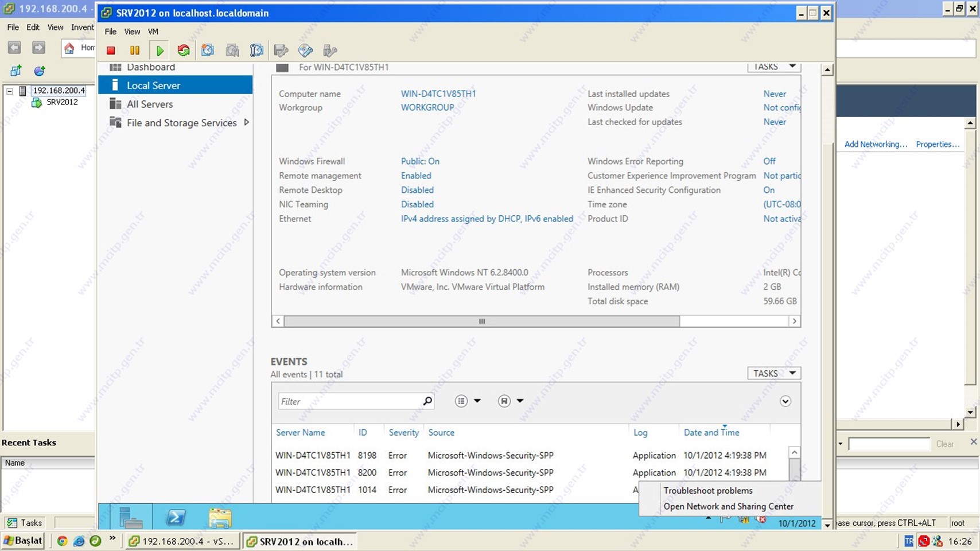Click the Windows Firewall Public: On link
The image size is (980, 551).
(x=420, y=161)
